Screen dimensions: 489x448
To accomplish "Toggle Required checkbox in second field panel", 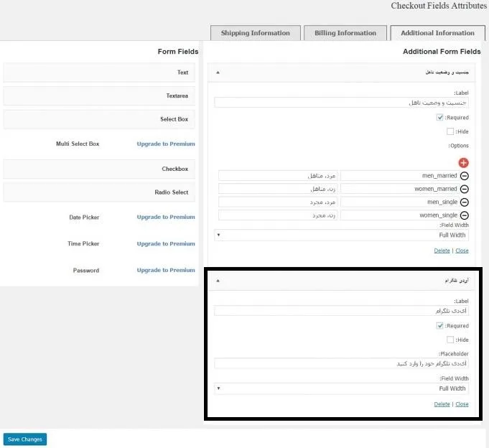I will pos(439,325).
